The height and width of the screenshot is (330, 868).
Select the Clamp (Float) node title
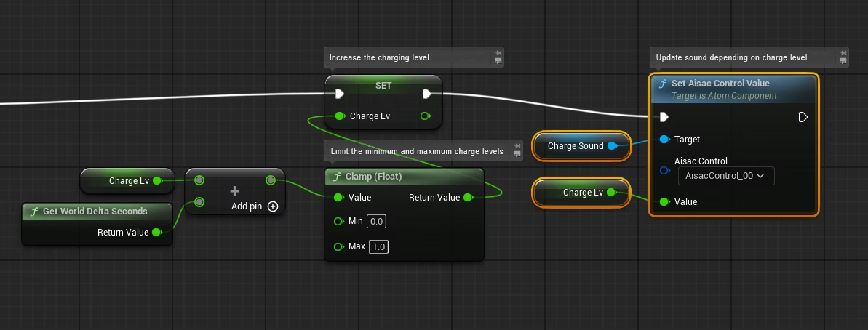coord(374,177)
